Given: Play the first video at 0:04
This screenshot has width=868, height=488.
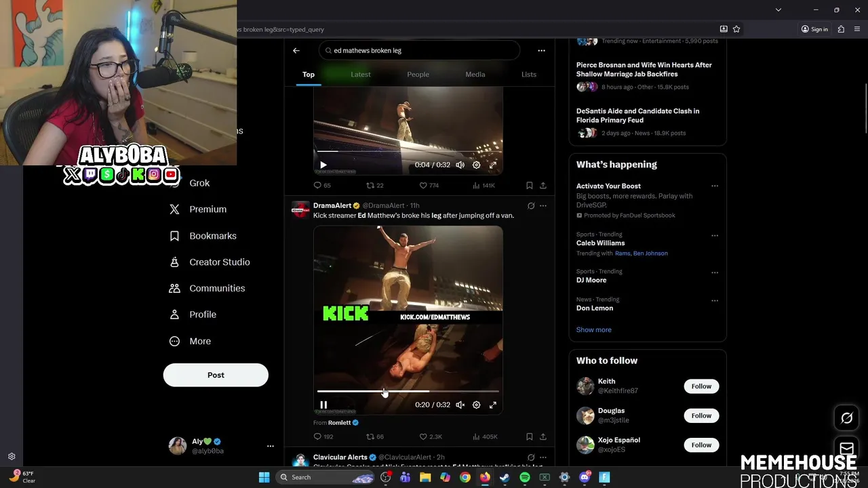Looking at the screenshot, I should click(x=323, y=165).
